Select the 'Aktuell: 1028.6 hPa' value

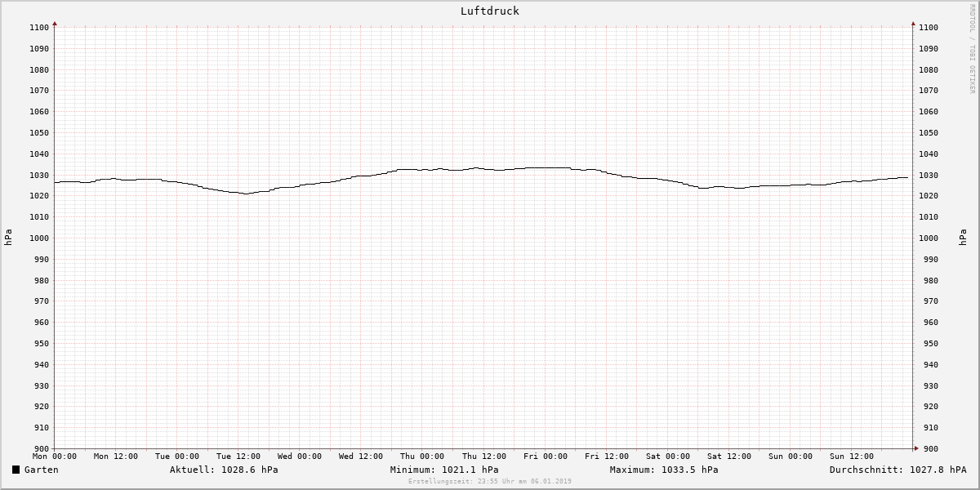pyautogui.click(x=224, y=470)
